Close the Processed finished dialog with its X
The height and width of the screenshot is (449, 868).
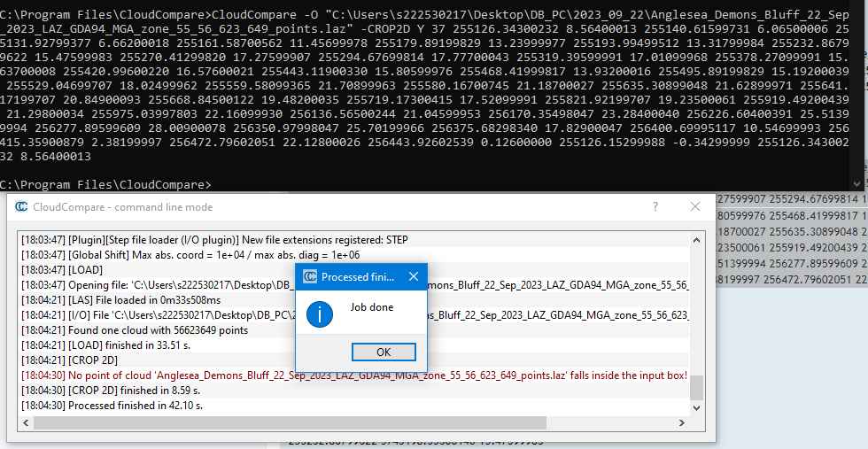pos(414,277)
